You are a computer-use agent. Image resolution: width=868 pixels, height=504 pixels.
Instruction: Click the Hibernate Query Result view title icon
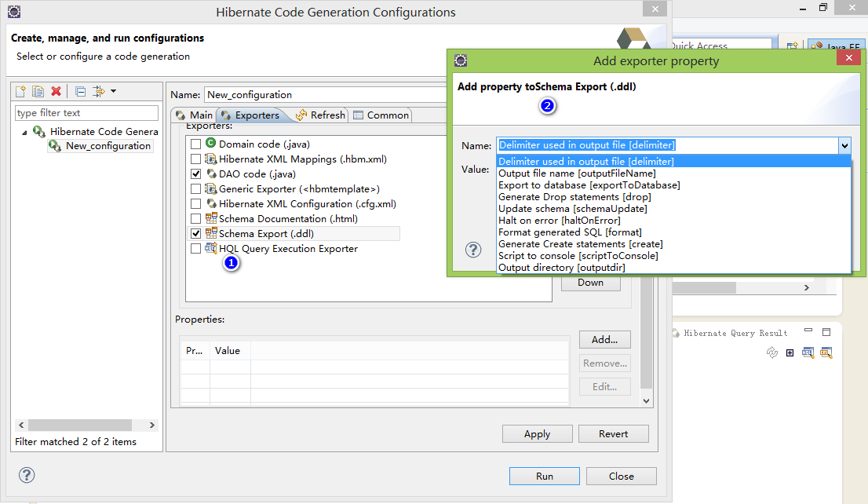(x=676, y=333)
